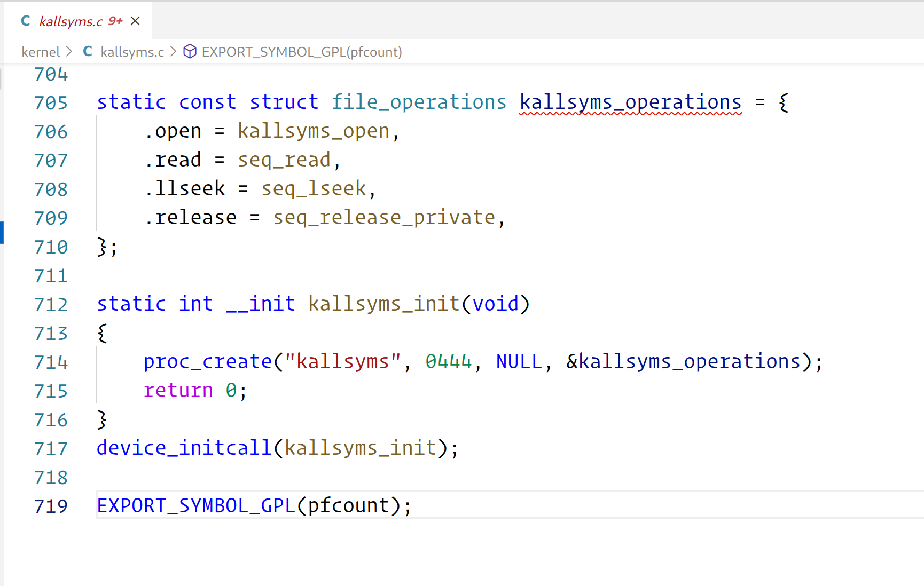Click .llseek field on line 708
The width and height of the screenshot is (924, 586).
184,188
